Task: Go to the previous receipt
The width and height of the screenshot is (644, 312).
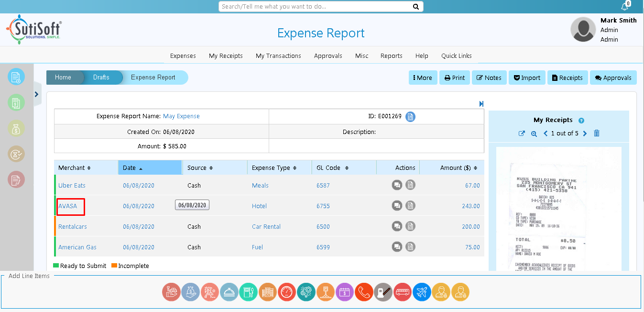Action: click(546, 134)
